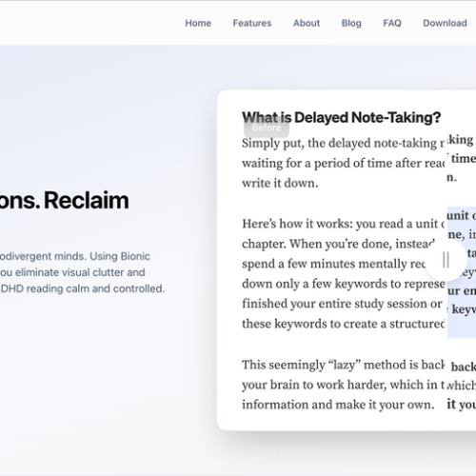Click the Download link in the header

pyautogui.click(x=445, y=23)
